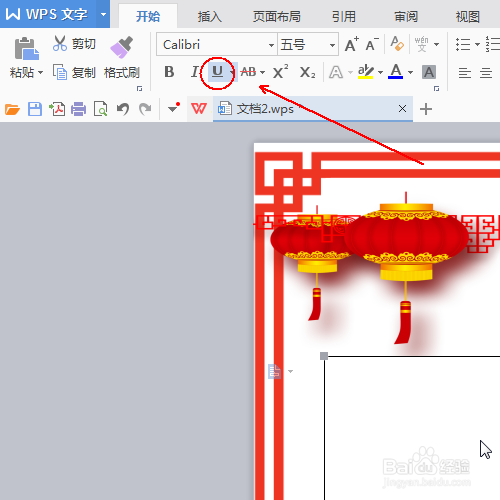Click layout options icon beside the text box
500x500 pixels.
click(x=275, y=371)
